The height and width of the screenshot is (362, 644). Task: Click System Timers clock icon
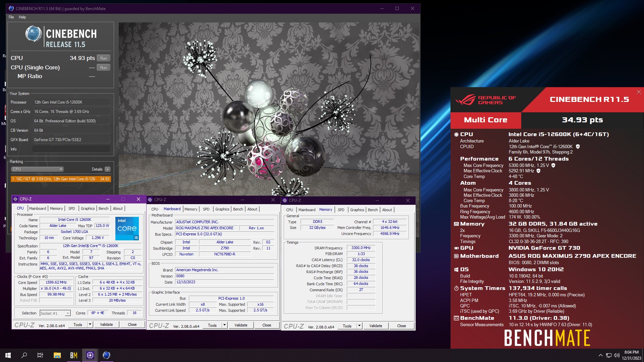point(456,288)
